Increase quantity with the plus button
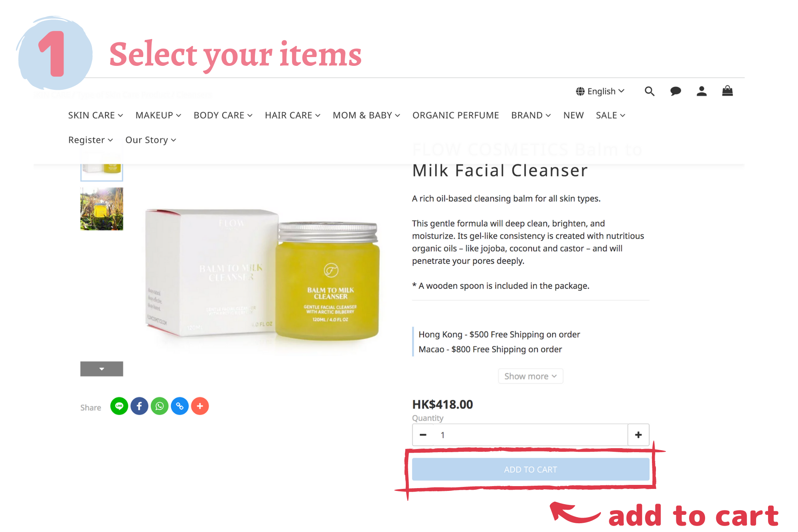This screenshot has width=798, height=532. click(x=638, y=435)
